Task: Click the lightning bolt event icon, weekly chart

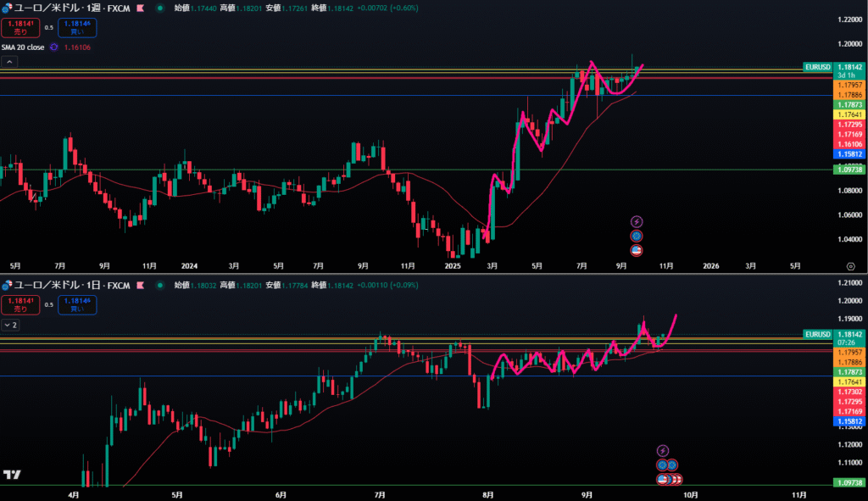Action: pyautogui.click(x=637, y=222)
